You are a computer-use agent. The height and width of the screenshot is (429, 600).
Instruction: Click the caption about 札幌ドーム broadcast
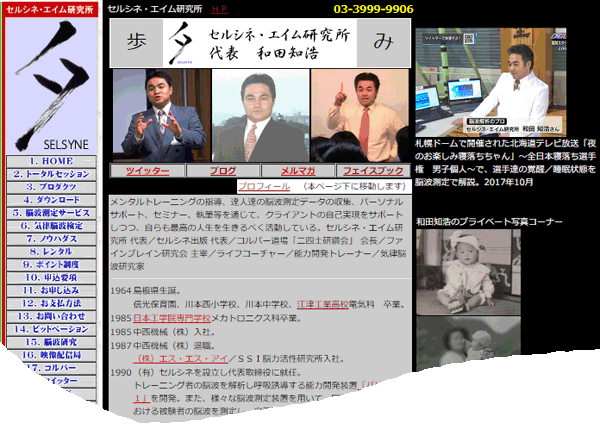pyautogui.click(x=505, y=163)
